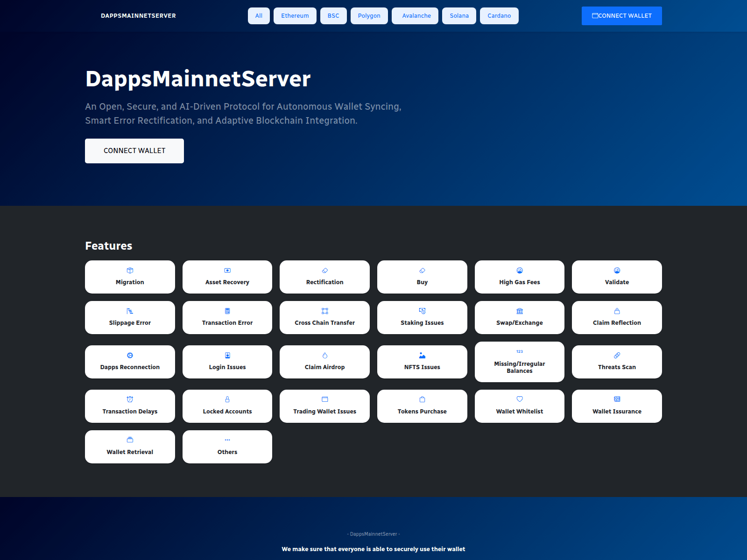Click the Migration box icon

[x=130, y=271]
